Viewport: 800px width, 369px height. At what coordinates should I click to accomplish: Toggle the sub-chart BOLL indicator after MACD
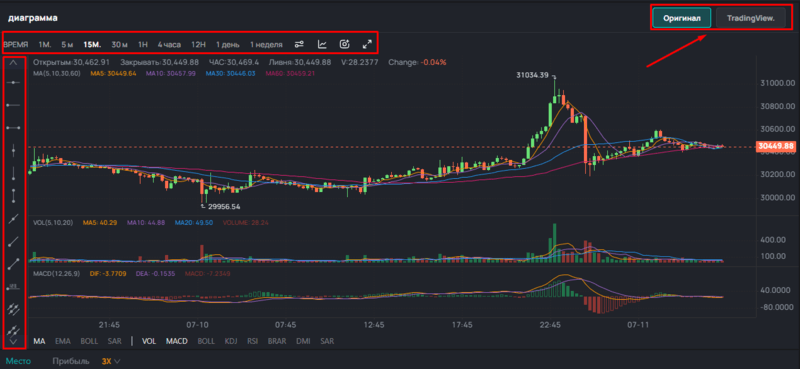point(206,341)
